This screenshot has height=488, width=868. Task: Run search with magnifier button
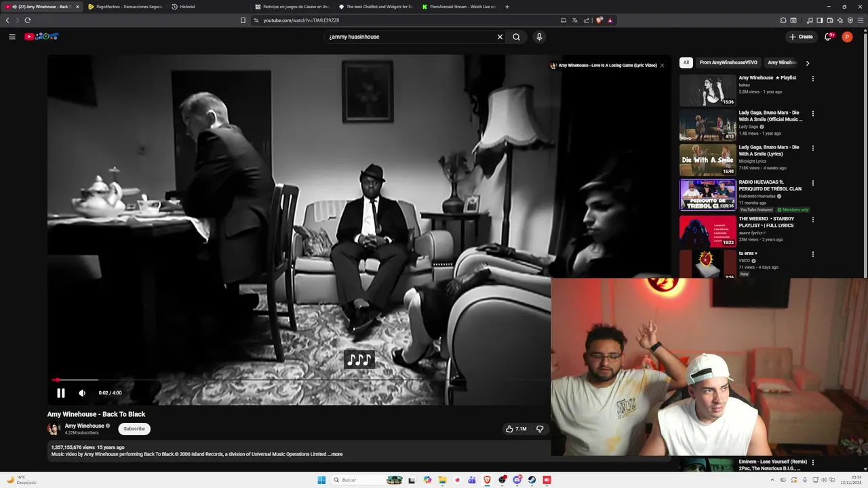(516, 37)
